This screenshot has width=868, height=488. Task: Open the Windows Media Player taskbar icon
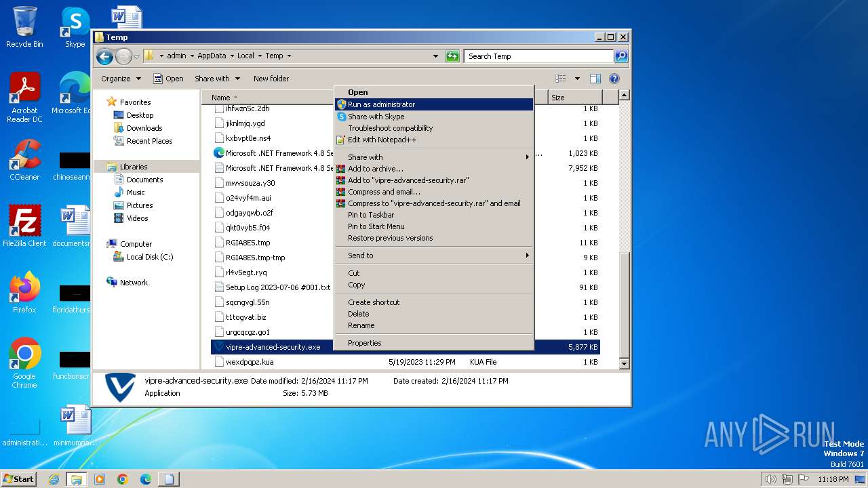point(100,479)
